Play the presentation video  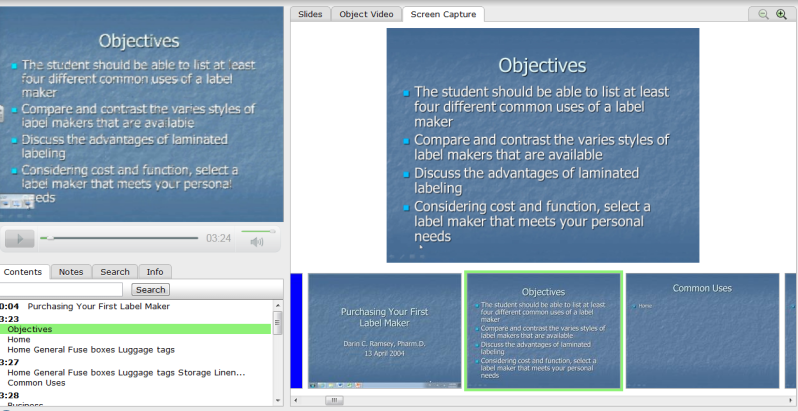click(20, 239)
